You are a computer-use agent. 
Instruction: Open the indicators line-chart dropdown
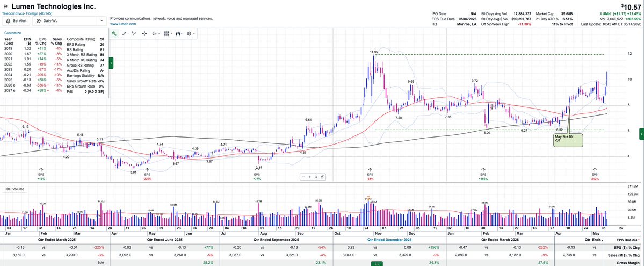point(156,34)
